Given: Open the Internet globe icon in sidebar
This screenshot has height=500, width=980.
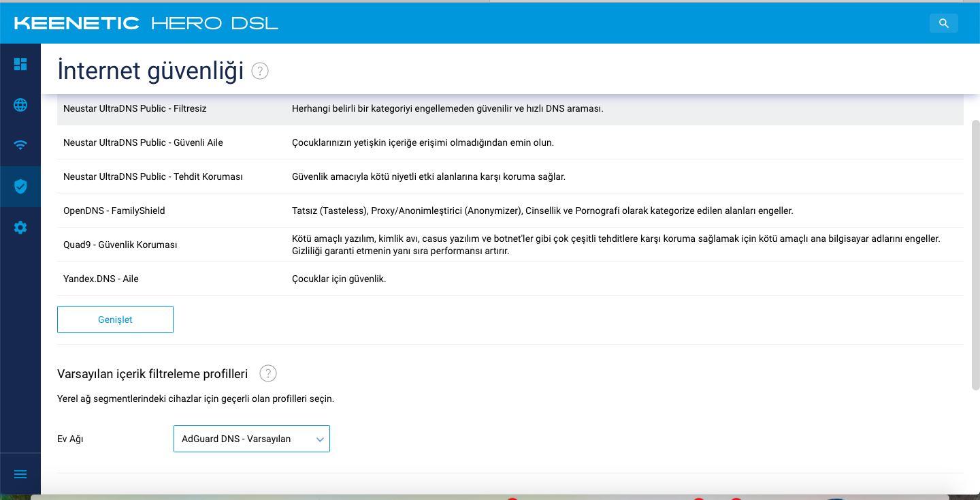Looking at the screenshot, I should pos(20,105).
